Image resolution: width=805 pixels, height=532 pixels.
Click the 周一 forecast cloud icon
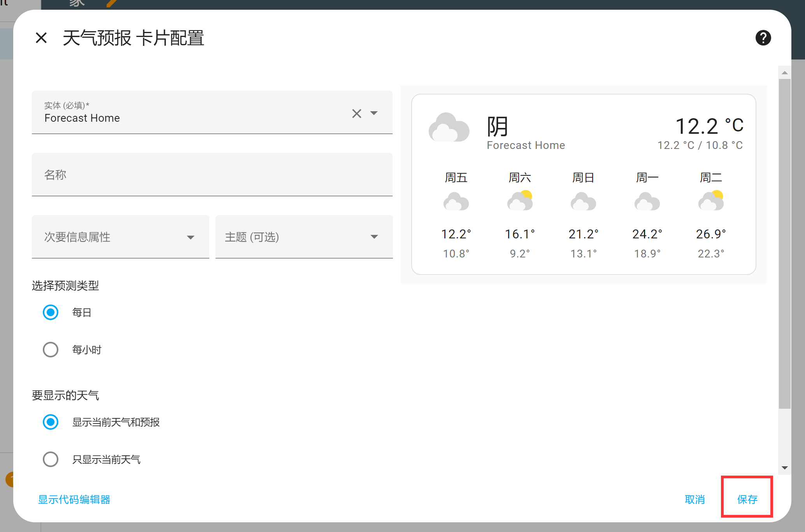(647, 201)
